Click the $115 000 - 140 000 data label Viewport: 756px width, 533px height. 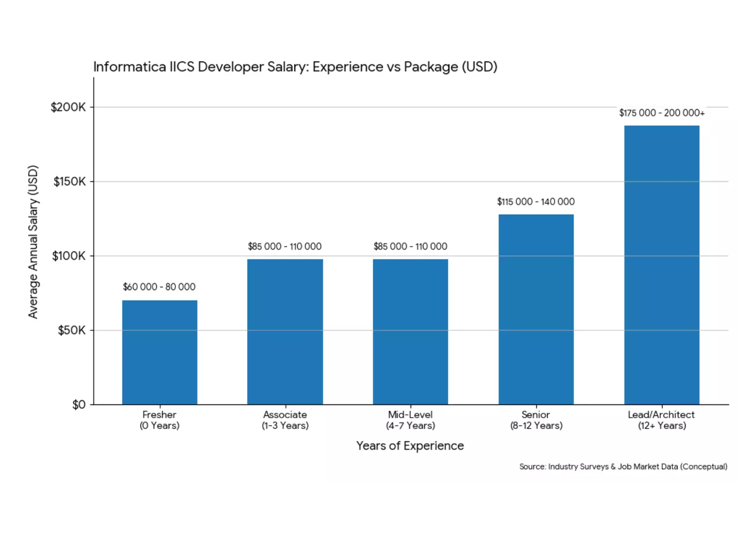coord(536,202)
